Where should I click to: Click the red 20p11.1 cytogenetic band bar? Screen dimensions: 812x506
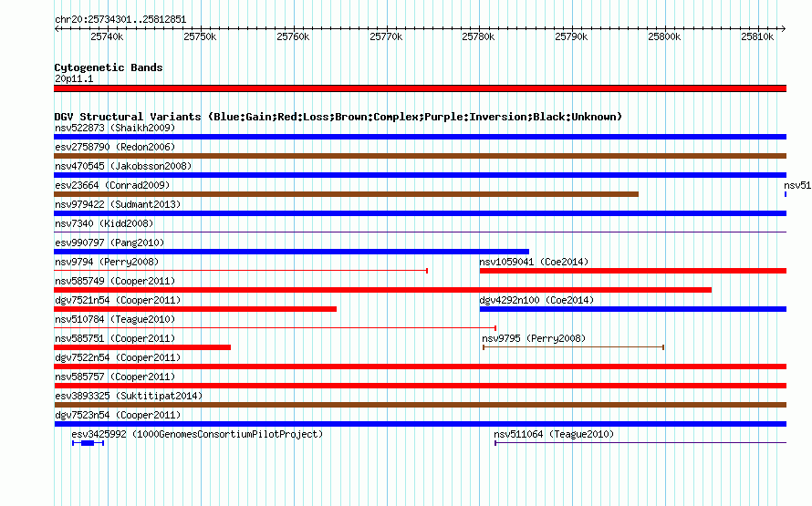pos(420,88)
